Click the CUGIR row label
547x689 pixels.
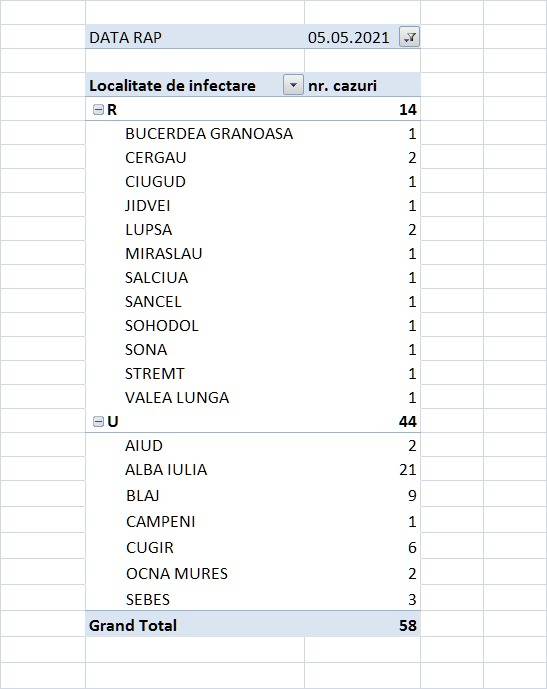[x=150, y=548]
